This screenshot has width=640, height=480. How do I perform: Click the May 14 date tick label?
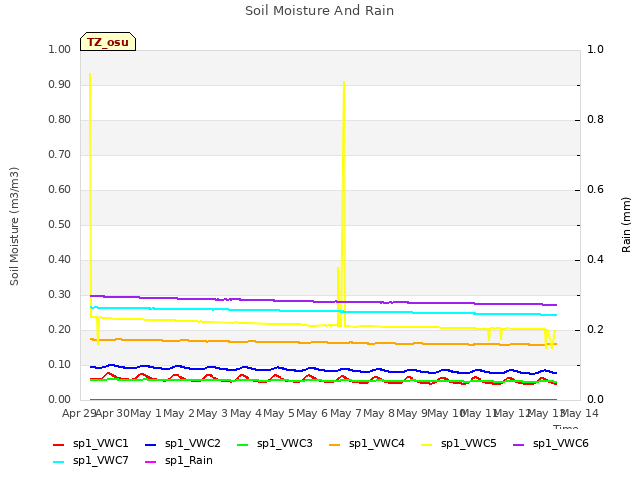(580, 414)
